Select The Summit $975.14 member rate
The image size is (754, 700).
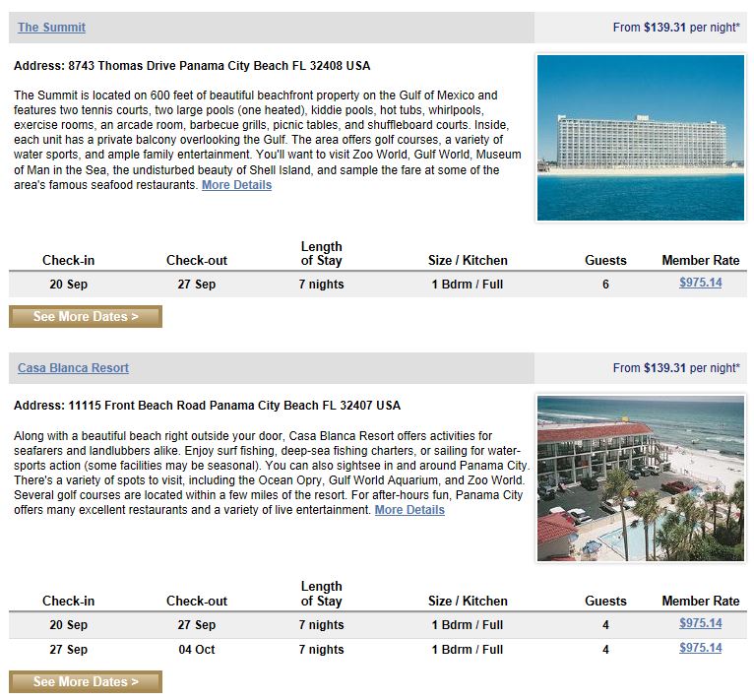700,283
